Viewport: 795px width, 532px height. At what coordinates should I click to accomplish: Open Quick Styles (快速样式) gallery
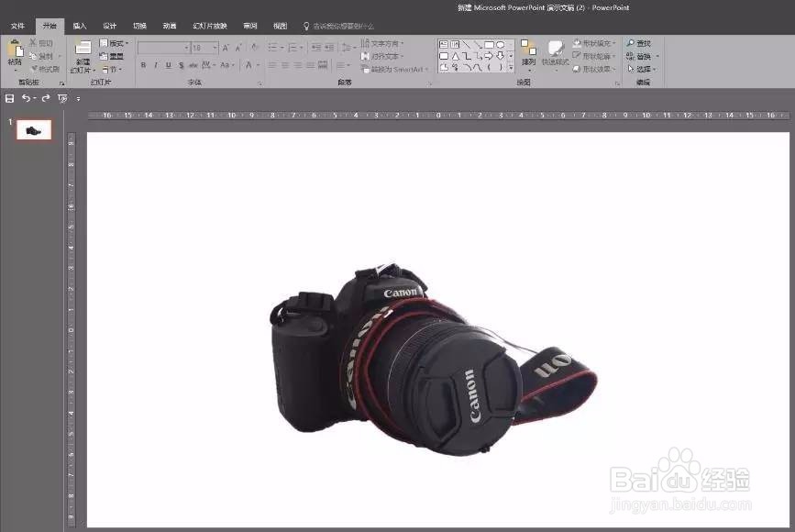[555, 54]
